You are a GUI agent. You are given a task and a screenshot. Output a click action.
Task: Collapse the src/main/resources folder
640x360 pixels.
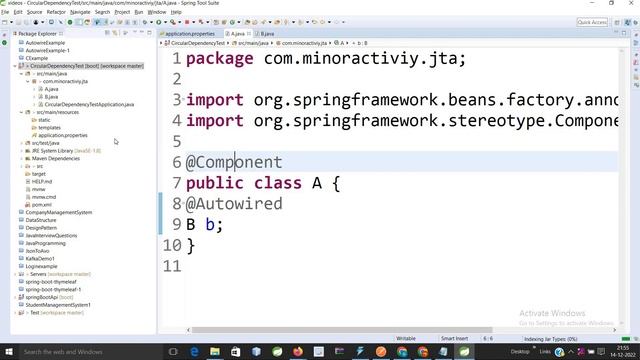21,112
